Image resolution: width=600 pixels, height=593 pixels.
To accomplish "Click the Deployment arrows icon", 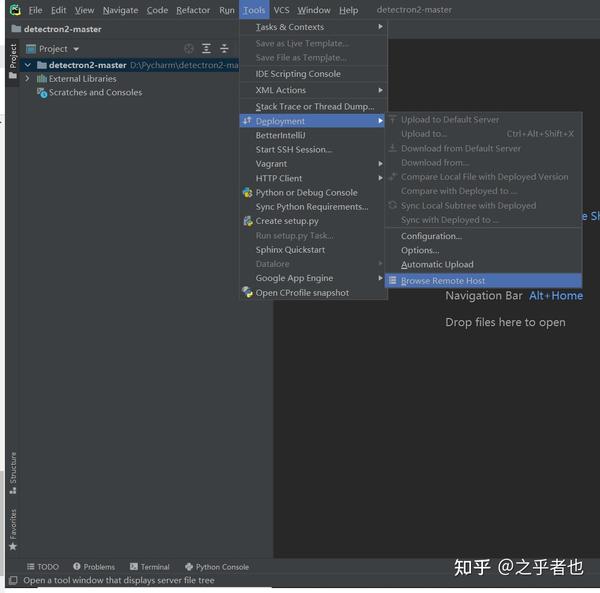I will coord(248,121).
